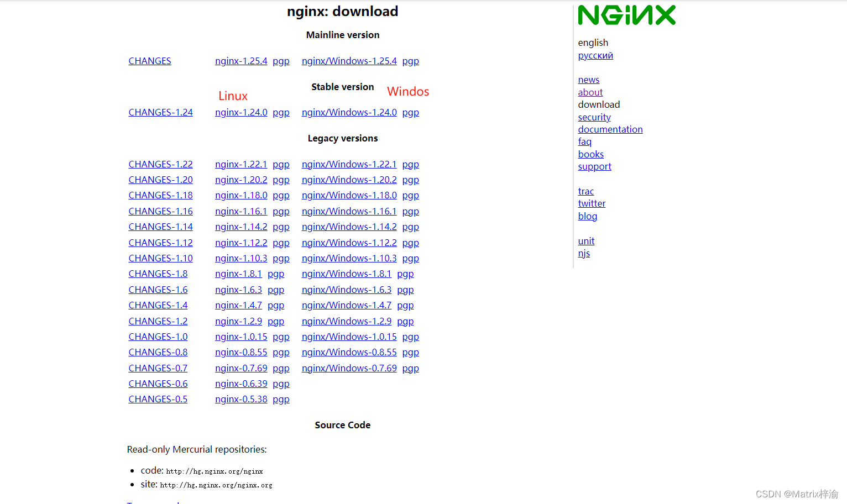Viewport: 847px width, 504px height.
Task: Open CHANGES-0.6 link
Action: (x=158, y=384)
